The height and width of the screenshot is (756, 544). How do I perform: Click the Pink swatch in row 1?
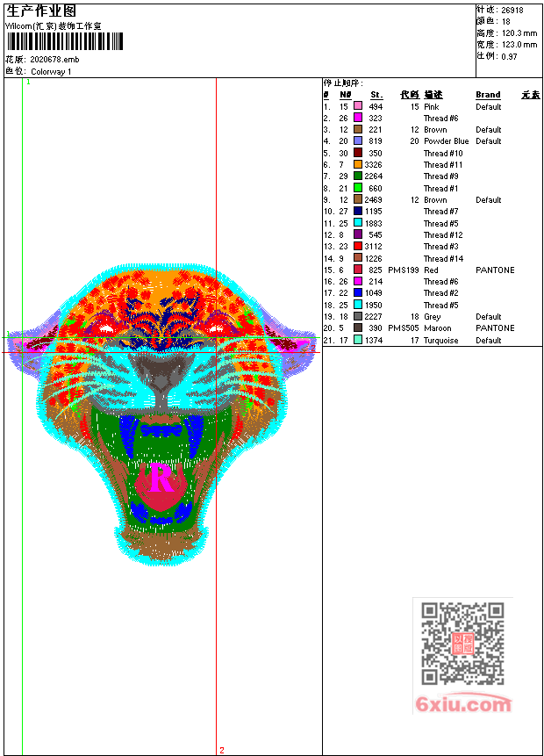click(x=358, y=106)
